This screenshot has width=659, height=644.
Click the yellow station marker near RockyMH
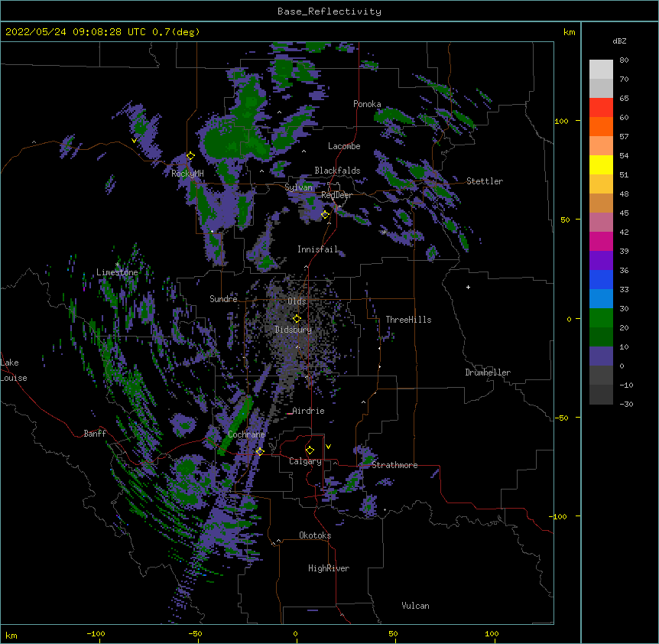point(190,156)
